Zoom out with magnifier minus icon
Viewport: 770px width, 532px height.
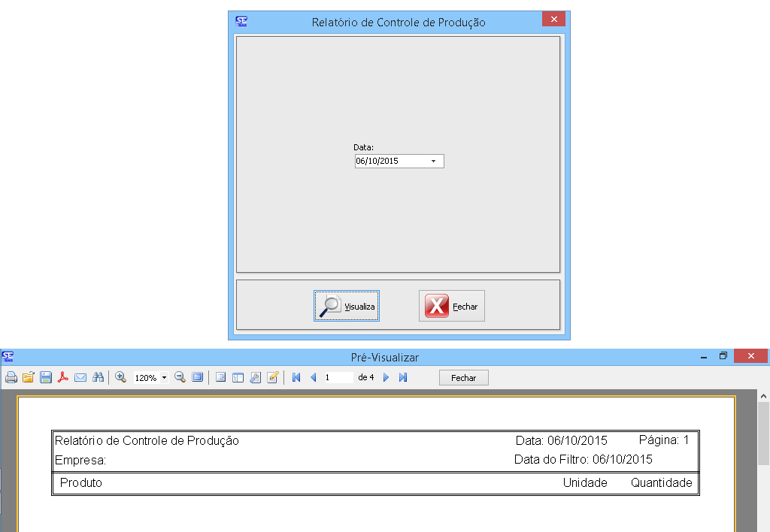[180, 377]
